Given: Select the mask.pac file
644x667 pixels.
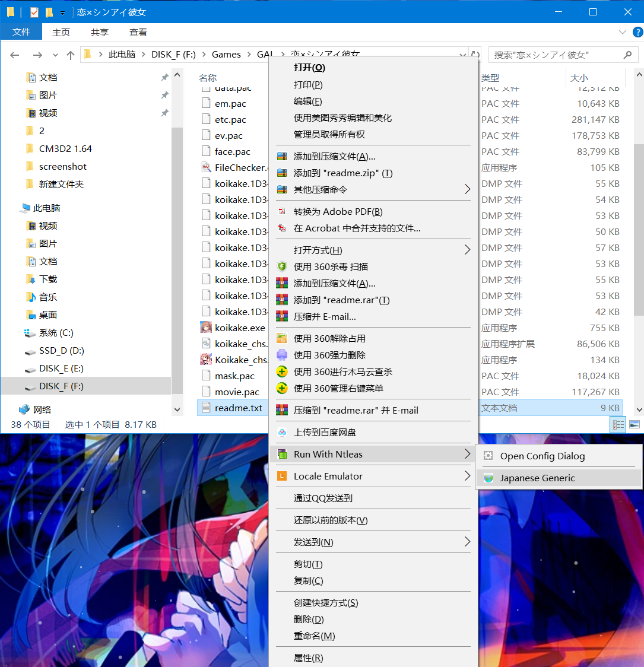Looking at the screenshot, I should [x=234, y=376].
